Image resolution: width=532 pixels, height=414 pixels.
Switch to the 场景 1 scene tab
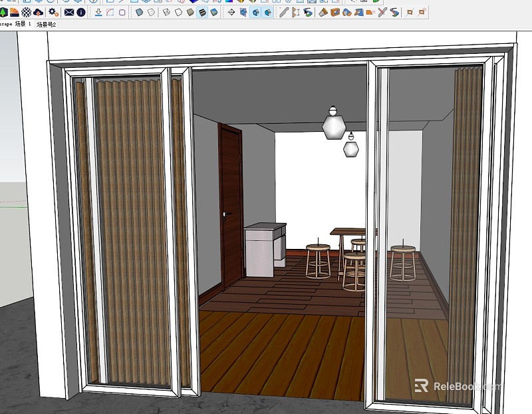point(23,24)
